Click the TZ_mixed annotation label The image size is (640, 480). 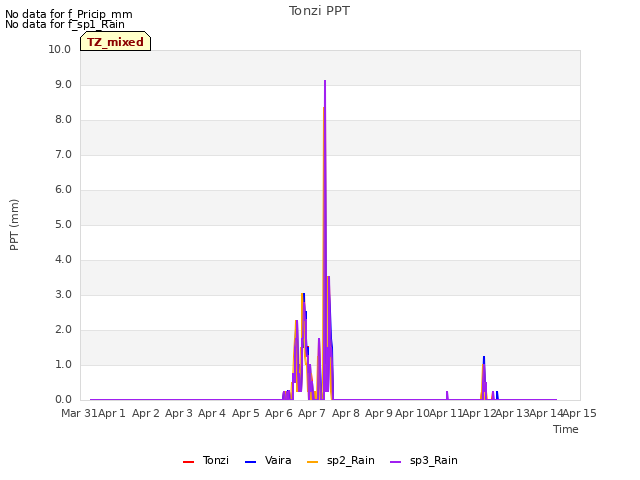pos(116,41)
